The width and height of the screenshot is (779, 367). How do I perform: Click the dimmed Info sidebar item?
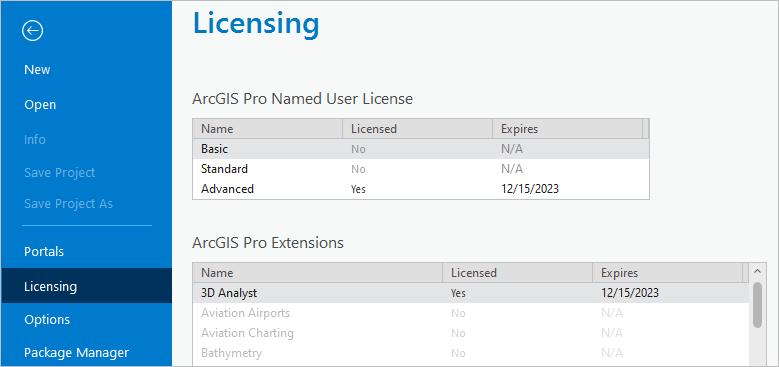pos(35,140)
